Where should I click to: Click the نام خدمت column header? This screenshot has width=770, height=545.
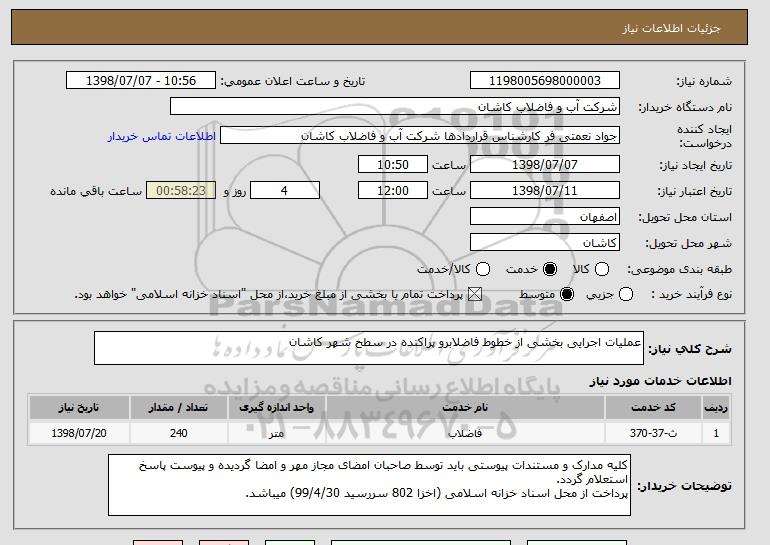(x=465, y=408)
